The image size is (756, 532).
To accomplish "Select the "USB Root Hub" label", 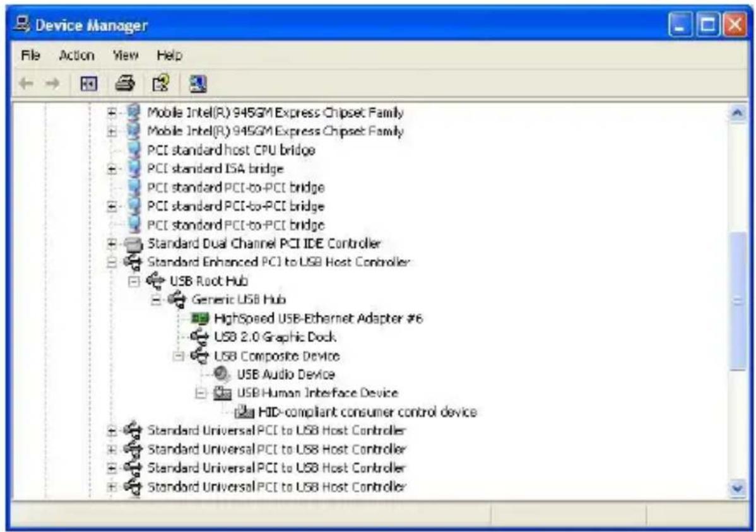I will (209, 281).
